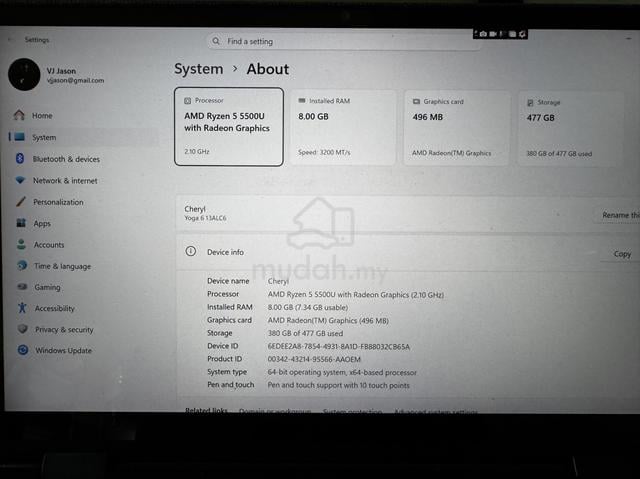
Task: Click 'Yoga 6 13ALC6' model text
Action: [x=205, y=218]
